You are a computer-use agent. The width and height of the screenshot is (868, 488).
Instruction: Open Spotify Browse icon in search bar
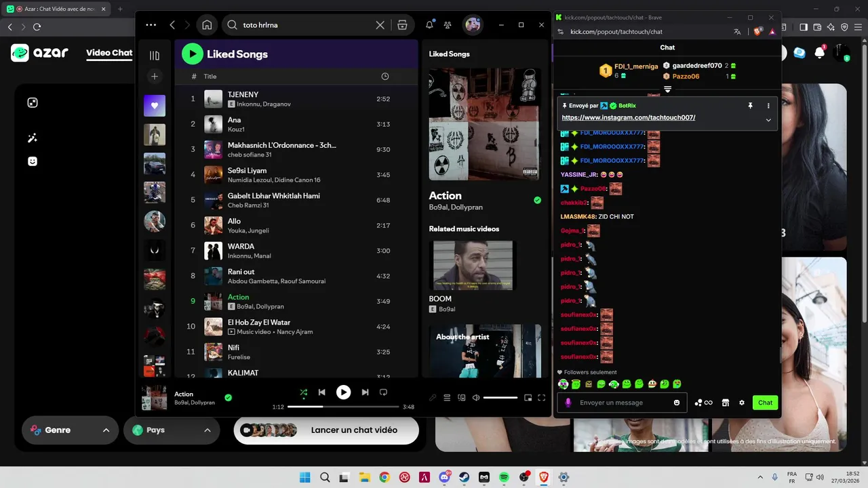click(x=402, y=25)
